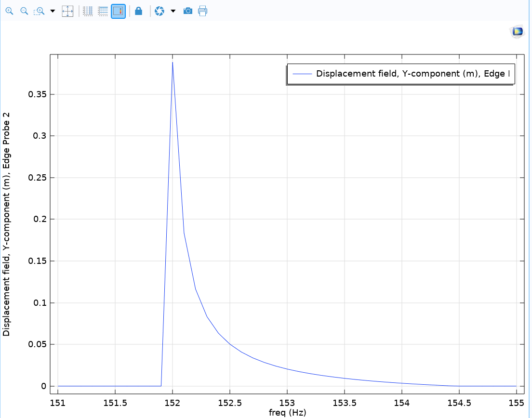532x418 pixels.
Task: Click the 153 tick label on x-axis
Action: click(x=287, y=403)
